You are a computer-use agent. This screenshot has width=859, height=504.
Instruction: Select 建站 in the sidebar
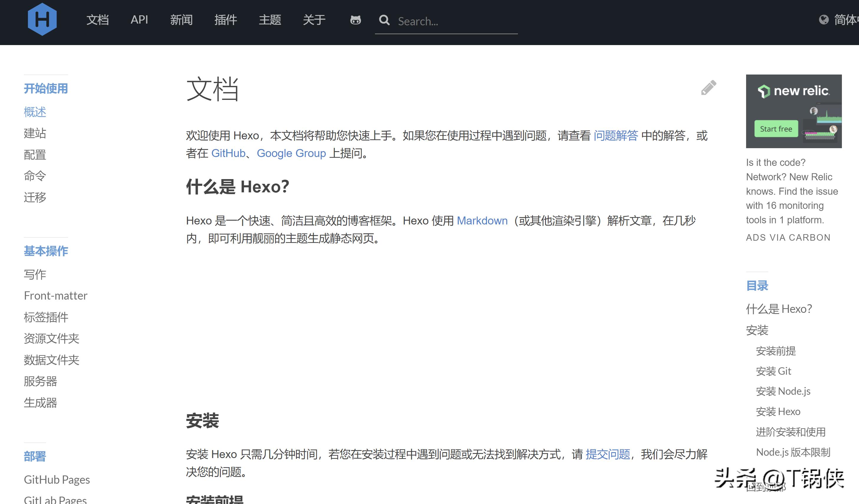pos(35,133)
